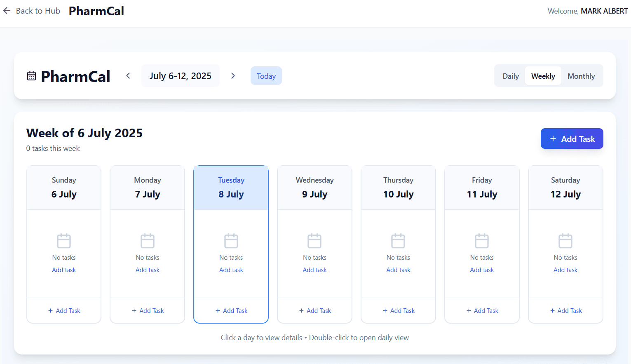This screenshot has width=631, height=364.
Task: Advance to next week via the right chevron
Action: (x=233, y=75)
